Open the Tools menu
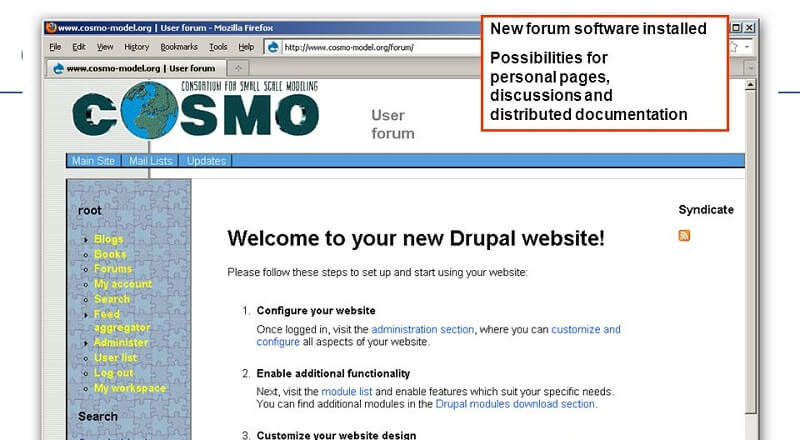Image resolution: width=800 pixels, height=440 pixels. coord(218,47)
